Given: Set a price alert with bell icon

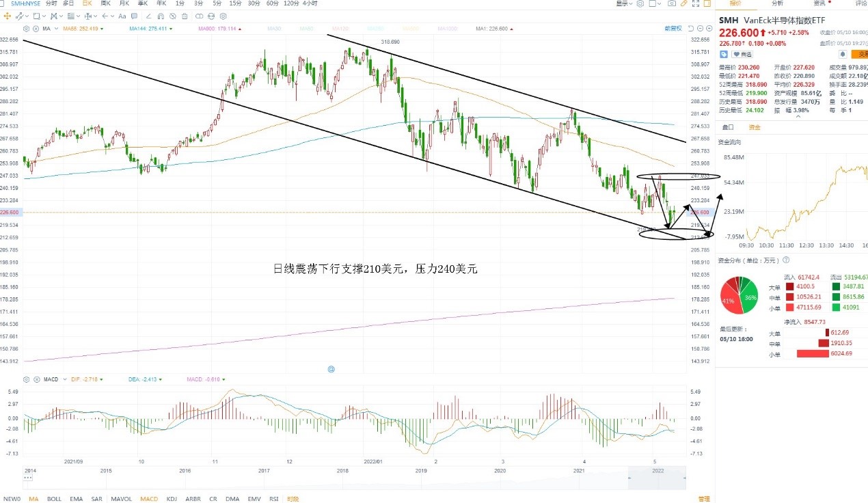Looking at the screenshot, I should (x=843, y=55).
